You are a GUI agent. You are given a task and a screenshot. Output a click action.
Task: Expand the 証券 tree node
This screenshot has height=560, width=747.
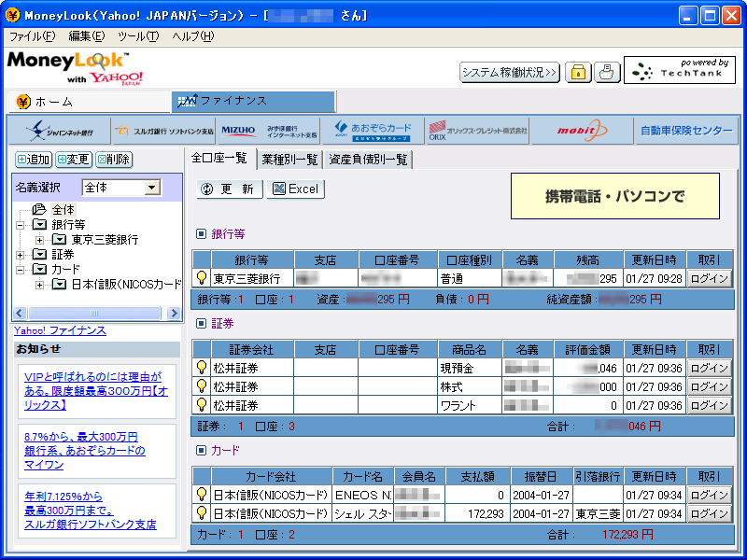[20, 255]
